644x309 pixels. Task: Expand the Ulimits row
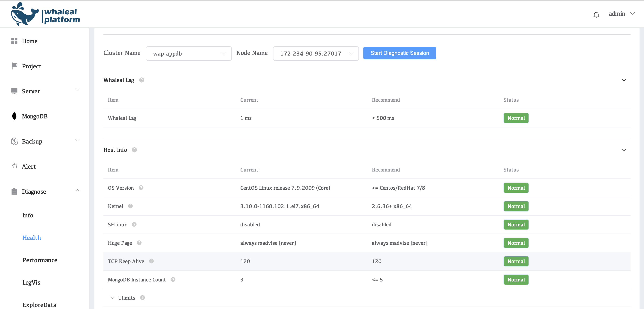pyautogui.click(x=113, y=298)
